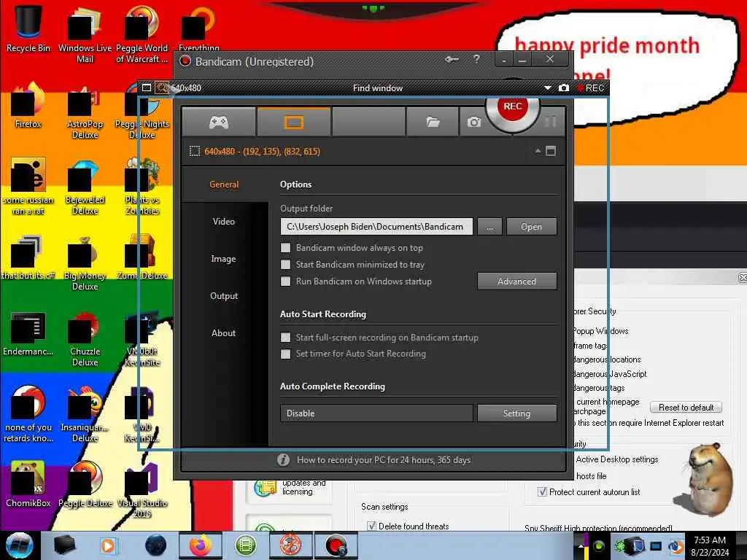Click the Disable field under Auto Complete Recording
Viewport: 747px width, 560px height.
[376, 413]
